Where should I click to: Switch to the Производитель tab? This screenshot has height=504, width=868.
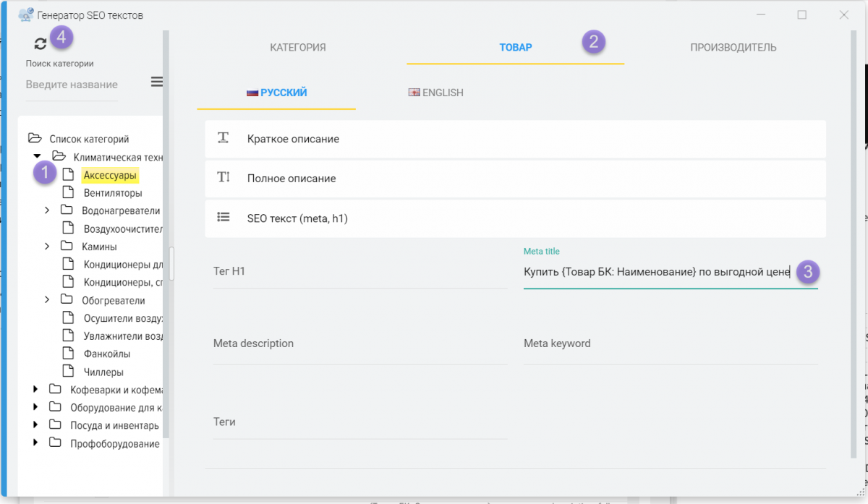733,48
